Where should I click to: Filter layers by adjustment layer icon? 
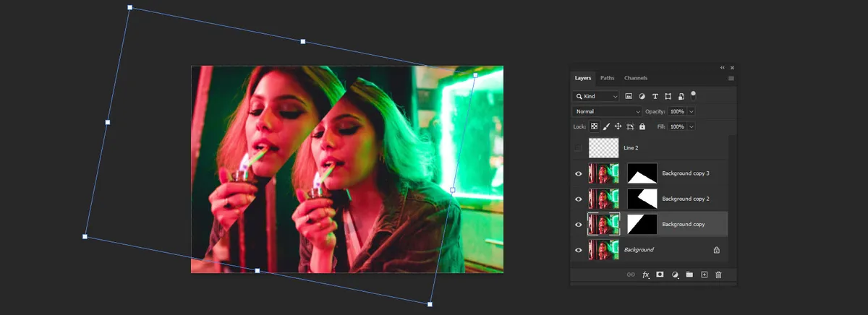642,95
